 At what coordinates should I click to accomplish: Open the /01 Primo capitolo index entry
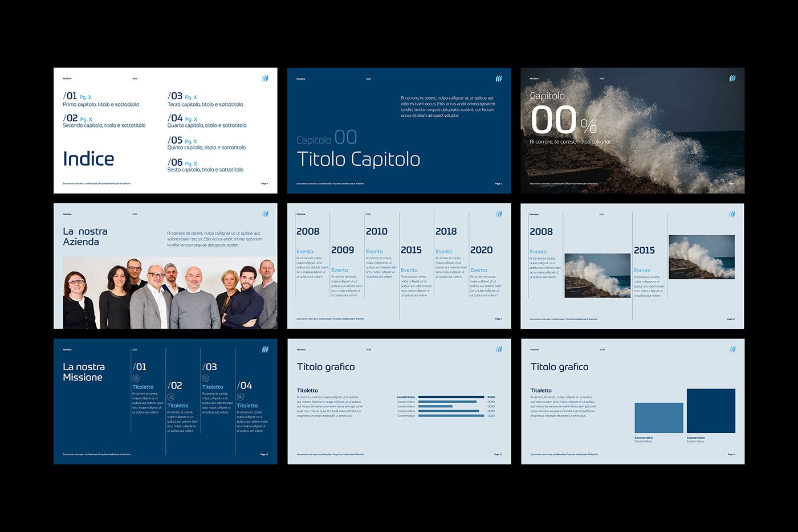(x=101, y=100)
